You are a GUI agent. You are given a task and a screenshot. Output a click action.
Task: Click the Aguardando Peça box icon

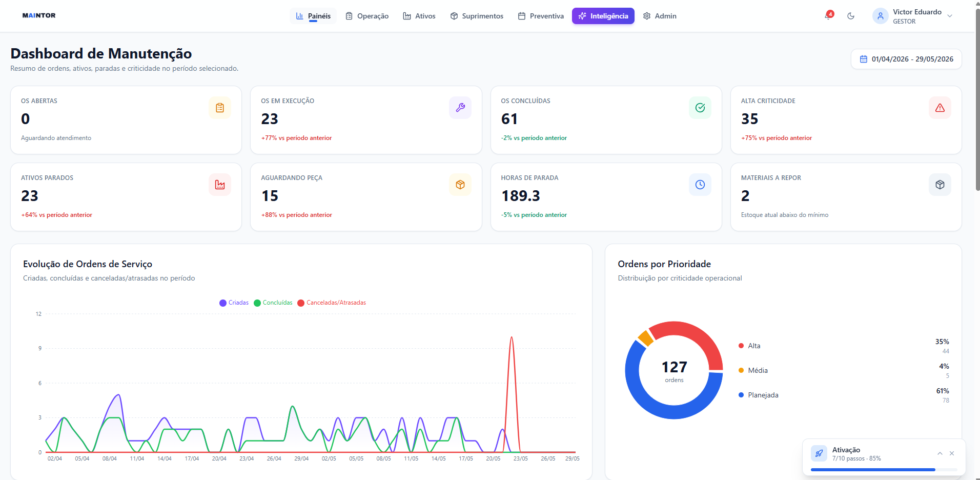(x=460, y=185)
